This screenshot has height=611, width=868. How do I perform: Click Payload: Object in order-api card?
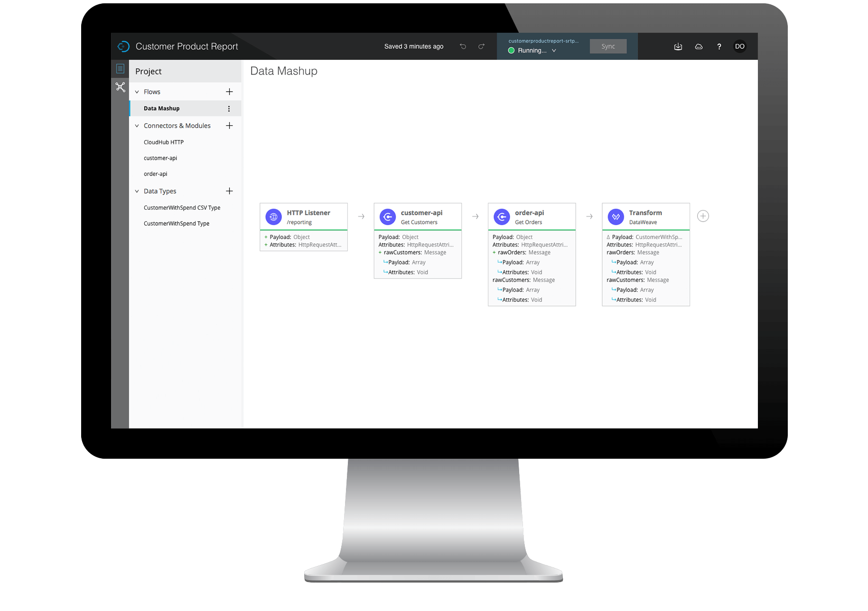(x=512, y=237)
